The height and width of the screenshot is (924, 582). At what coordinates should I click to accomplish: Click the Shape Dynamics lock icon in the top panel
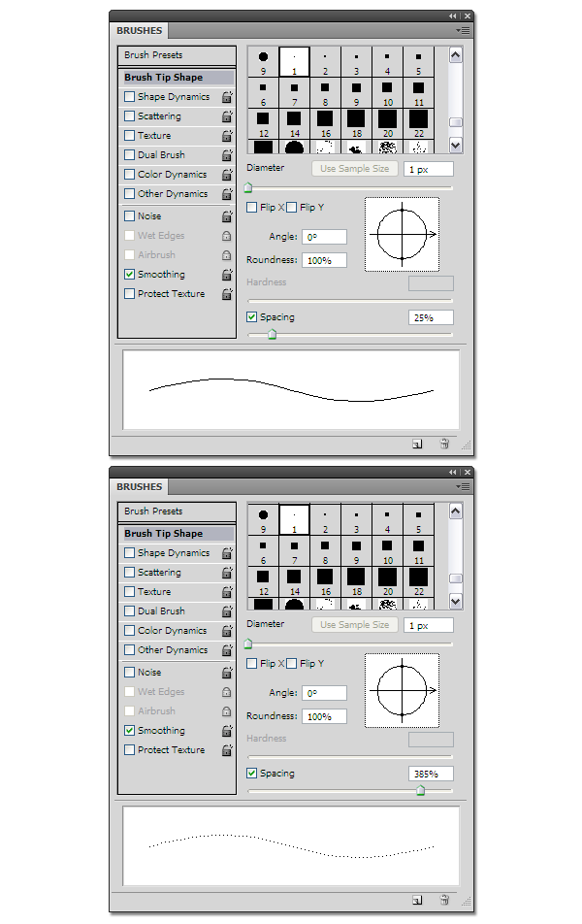tap(227, 97)
